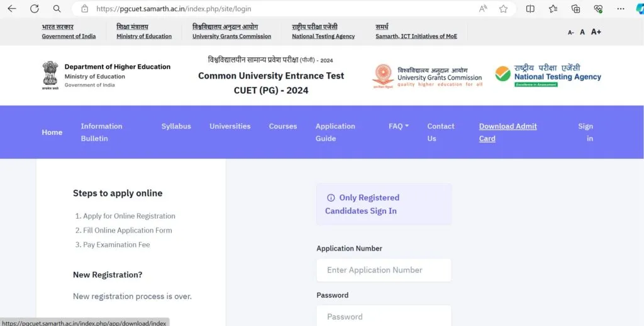This screenshot has height=326, width=644.
Task: Click the University Grants Commission logo
Action: tap(428, 75)
